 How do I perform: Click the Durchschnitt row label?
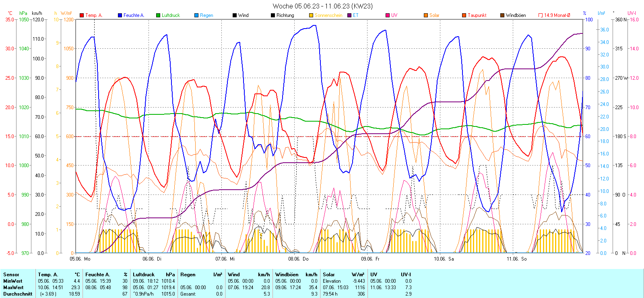[x=18, y=294]
